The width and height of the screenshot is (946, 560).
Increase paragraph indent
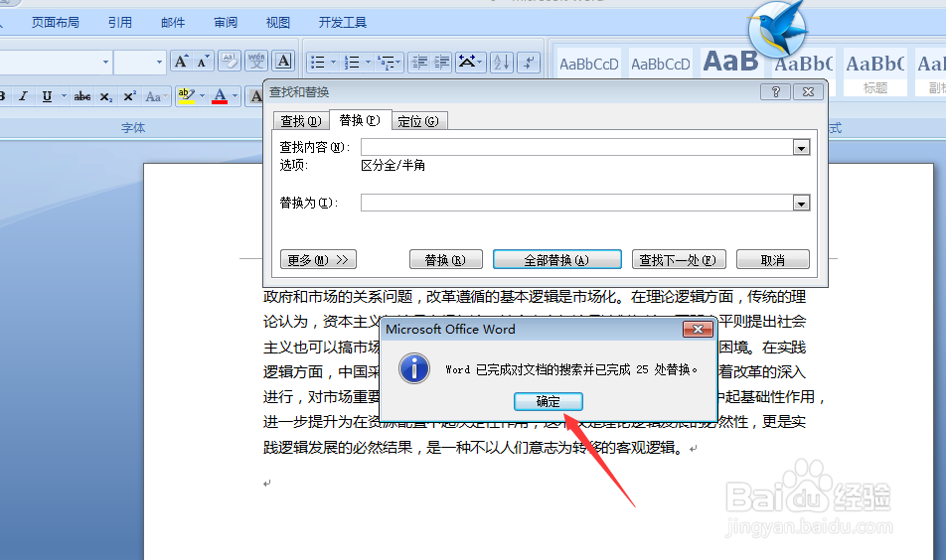[x=441, y=63]
